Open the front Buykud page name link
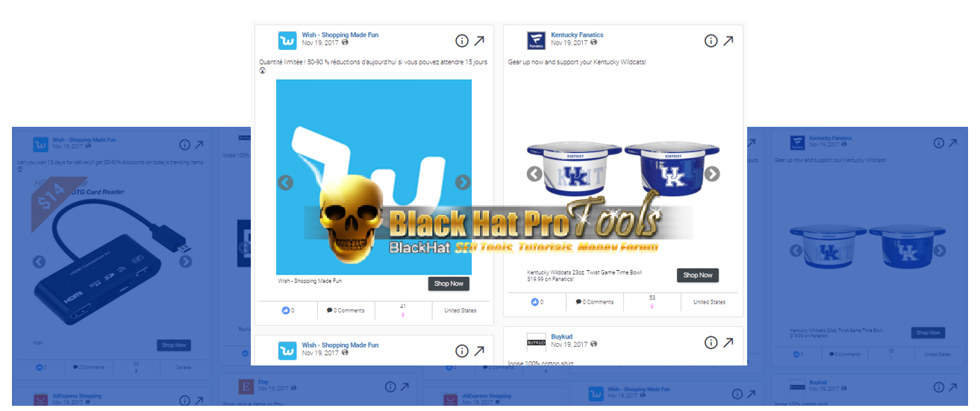Image resolution: width=980 pixels, height=411 pixels. [x=561, y=337]
